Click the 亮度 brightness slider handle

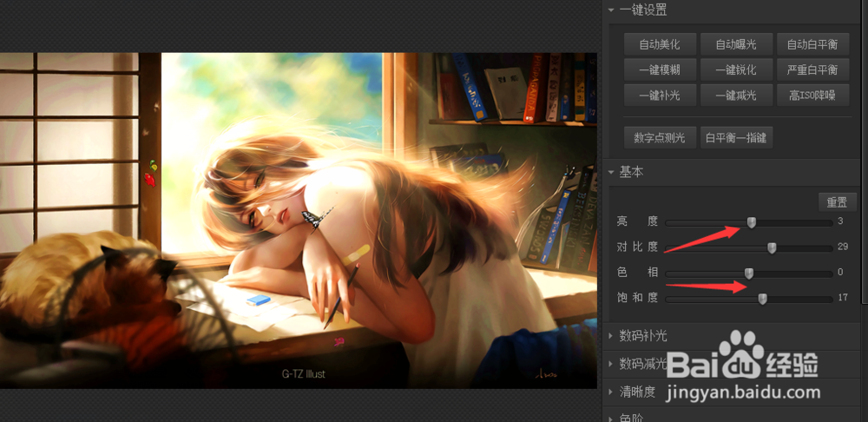point(751,222)
